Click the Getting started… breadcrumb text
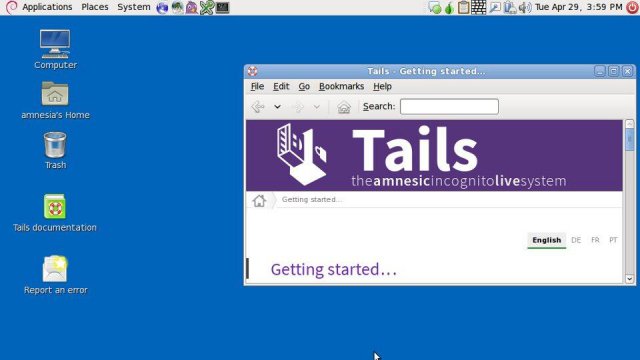Viewport: 640px width, 360px height. tap(312, 200)
